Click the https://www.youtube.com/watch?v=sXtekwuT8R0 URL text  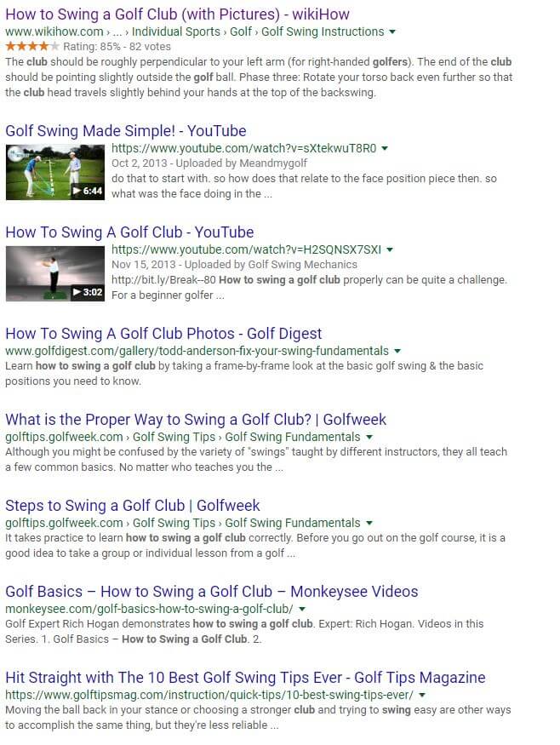point(243,148)
